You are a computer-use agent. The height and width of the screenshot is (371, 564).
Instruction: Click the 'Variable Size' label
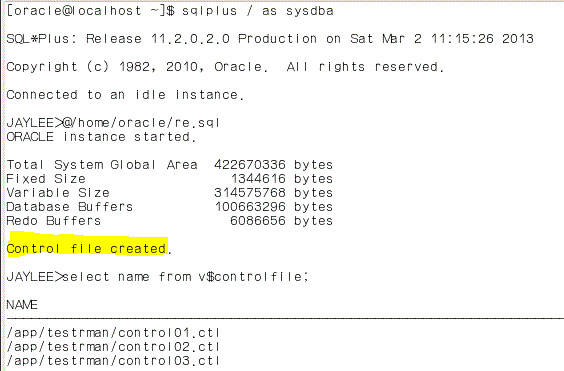tap(58, 193)
